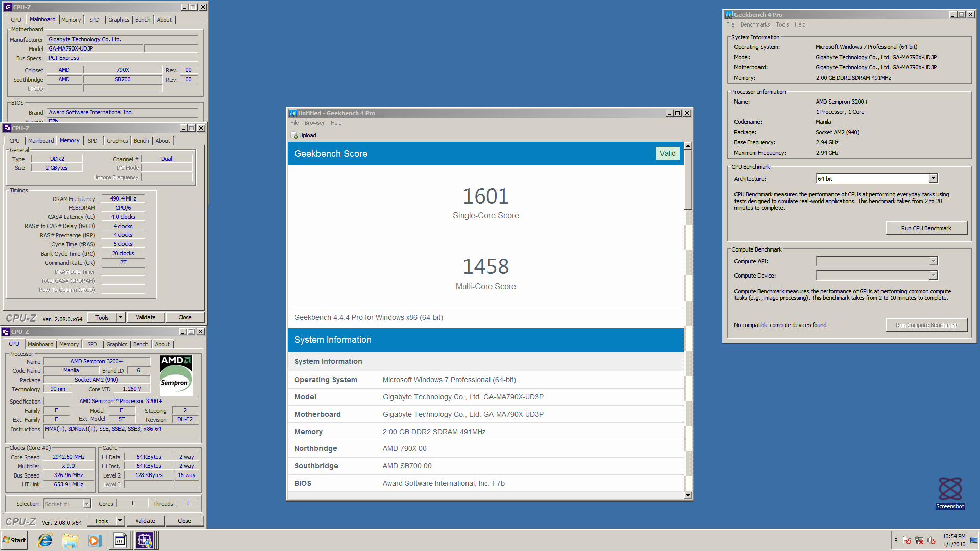
Task: Click Tools button in Memory CPU-Z window
Action: pos(102,317)
